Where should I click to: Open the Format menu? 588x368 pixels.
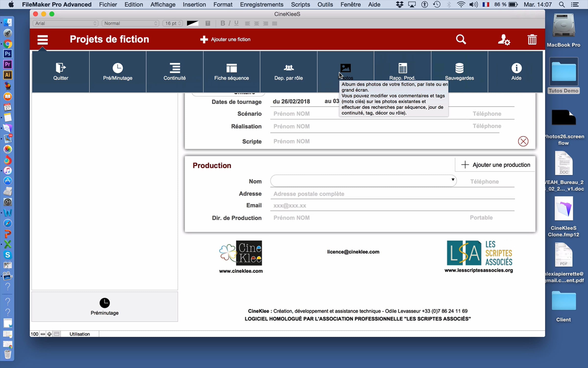[x=223, y=4]
